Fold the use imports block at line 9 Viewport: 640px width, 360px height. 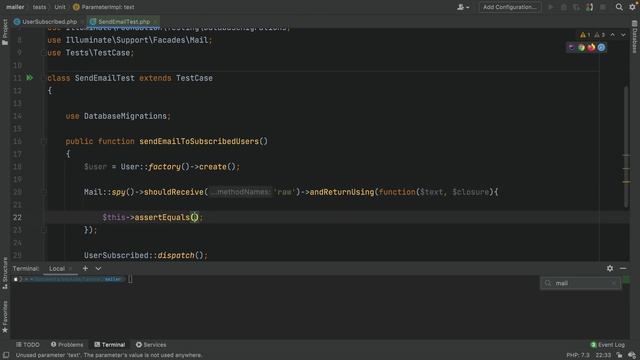click(x=43, y=53)
